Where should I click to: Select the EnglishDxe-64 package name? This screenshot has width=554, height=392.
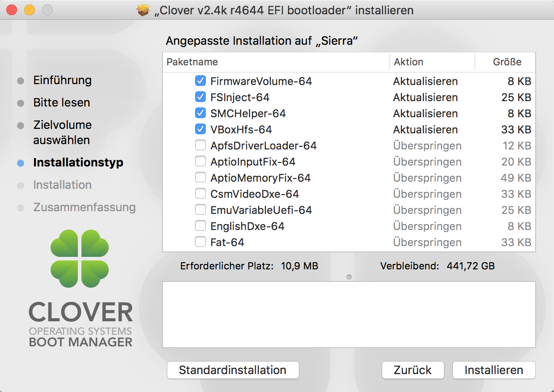point(247,226)
